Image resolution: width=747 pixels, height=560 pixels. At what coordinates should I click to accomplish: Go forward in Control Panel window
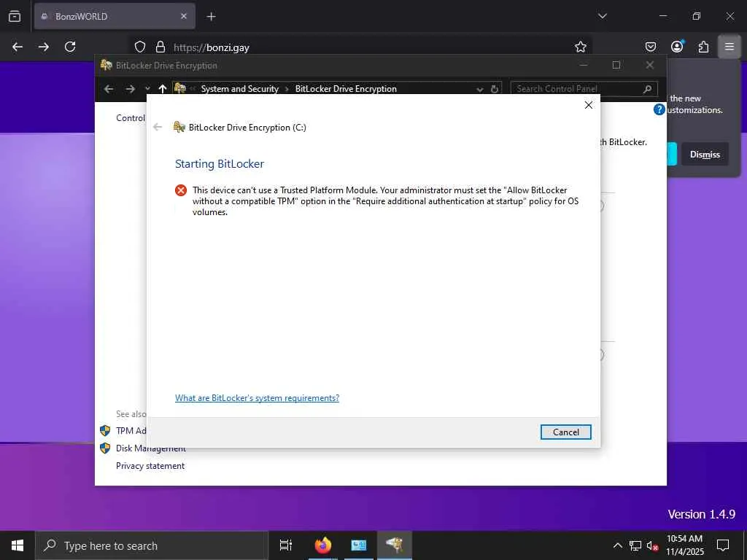pyautogui.click(x=130, y=89)
